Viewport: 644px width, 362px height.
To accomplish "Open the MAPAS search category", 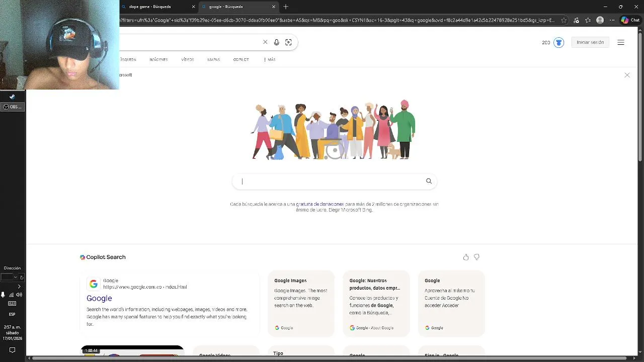I will (213, 59).
